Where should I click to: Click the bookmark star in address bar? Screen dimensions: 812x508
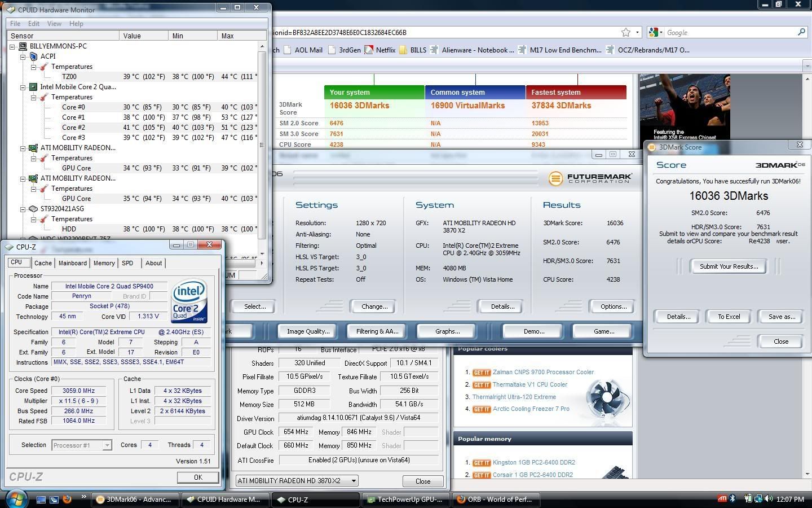[625, 33]
